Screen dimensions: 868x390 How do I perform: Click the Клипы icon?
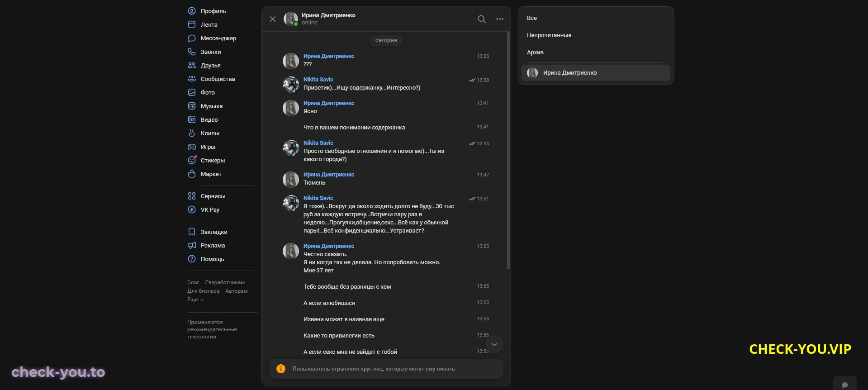pos(192,133)
